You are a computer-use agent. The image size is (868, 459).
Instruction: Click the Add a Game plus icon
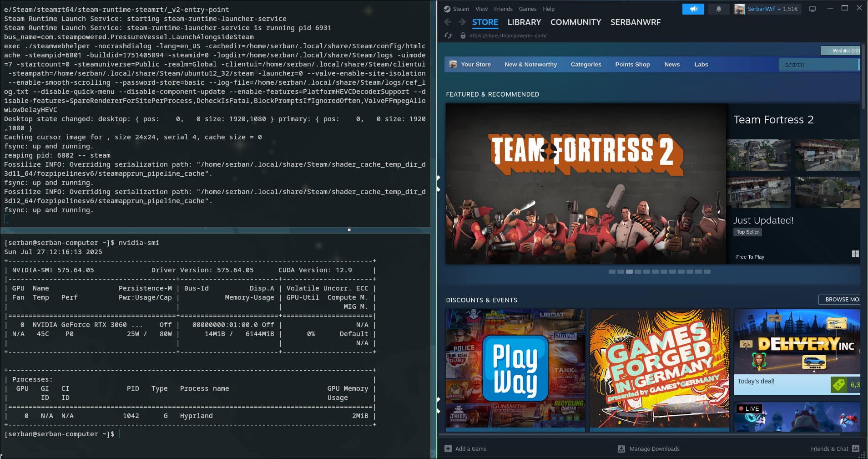click(448, 449)
